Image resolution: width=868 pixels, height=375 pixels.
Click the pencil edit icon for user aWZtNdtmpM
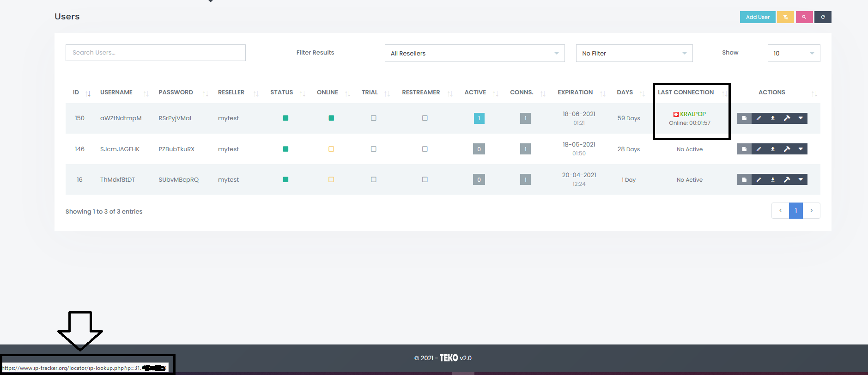[759, 118]
